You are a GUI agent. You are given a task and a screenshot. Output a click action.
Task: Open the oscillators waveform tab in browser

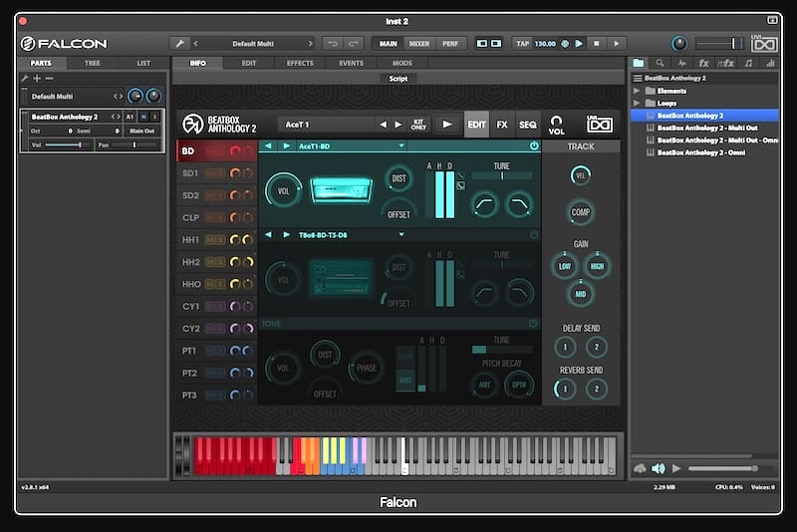pos(682,63)
